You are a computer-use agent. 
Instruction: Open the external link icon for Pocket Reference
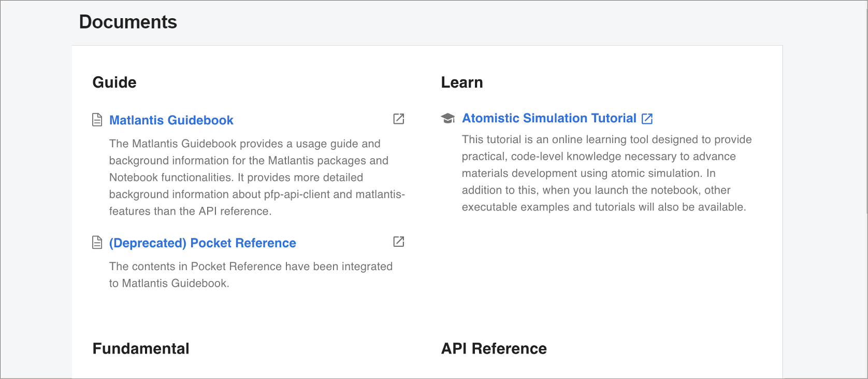coord(398,242)
